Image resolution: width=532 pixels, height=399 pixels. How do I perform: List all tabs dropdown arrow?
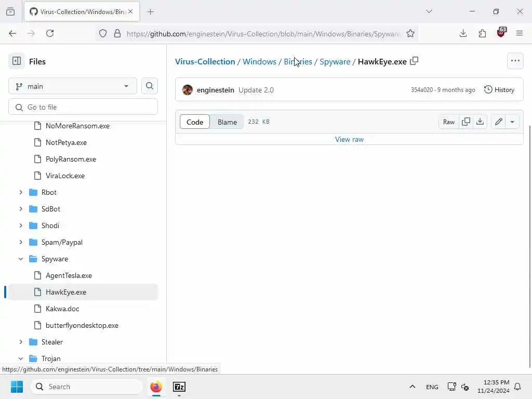429,11
